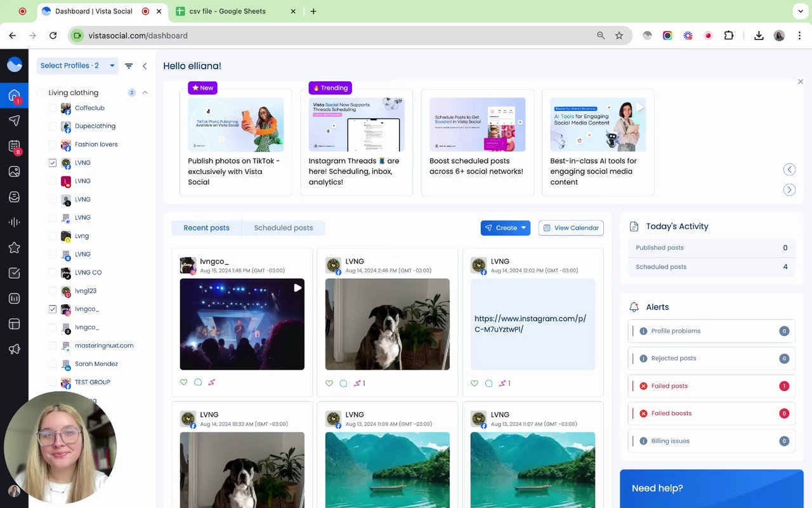The image size is (812, 508).
Task: Open the Billing issues alert
Action: pyautogui.click(x=711, y=441)
